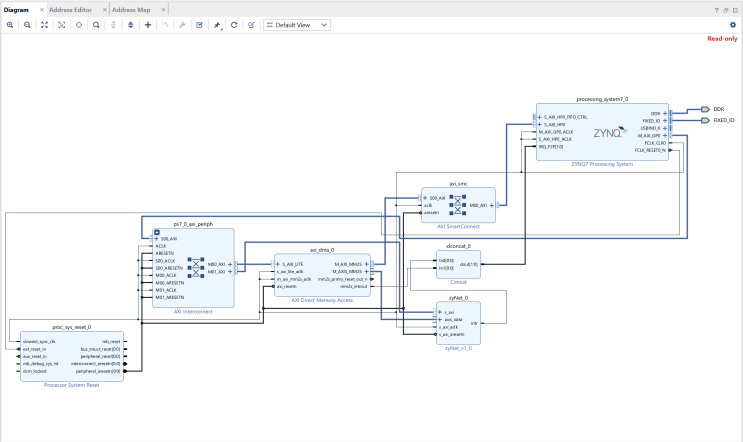Expand the S_AXI_LITE pin on axi_dma_0

pyautogui.click(x=278, y=264)
